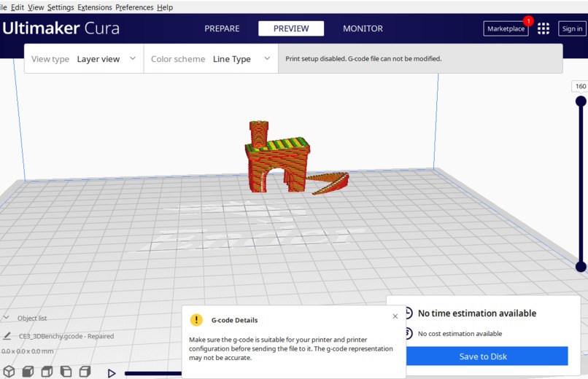
Task: Click the upper handle of layer slider
Action: [x=581, y=101]
